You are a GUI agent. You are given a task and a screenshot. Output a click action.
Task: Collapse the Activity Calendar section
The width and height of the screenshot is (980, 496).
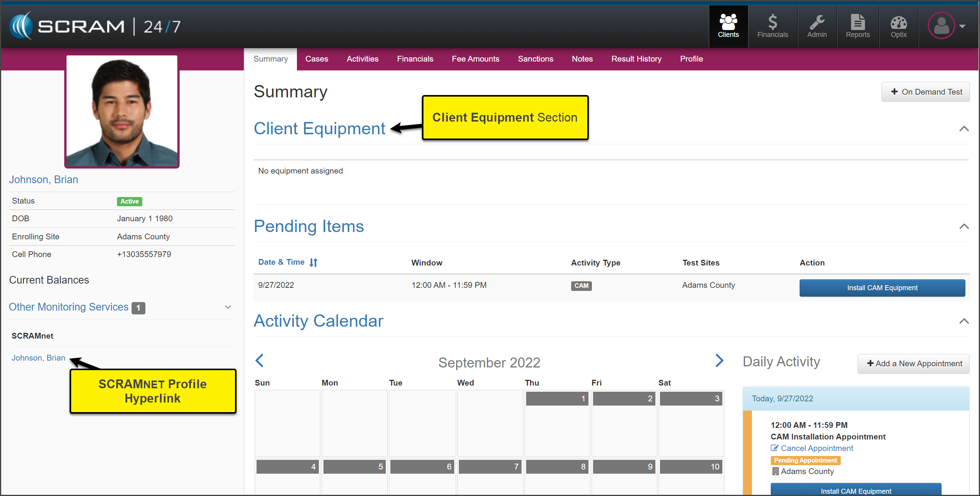[x=963, y=321]
